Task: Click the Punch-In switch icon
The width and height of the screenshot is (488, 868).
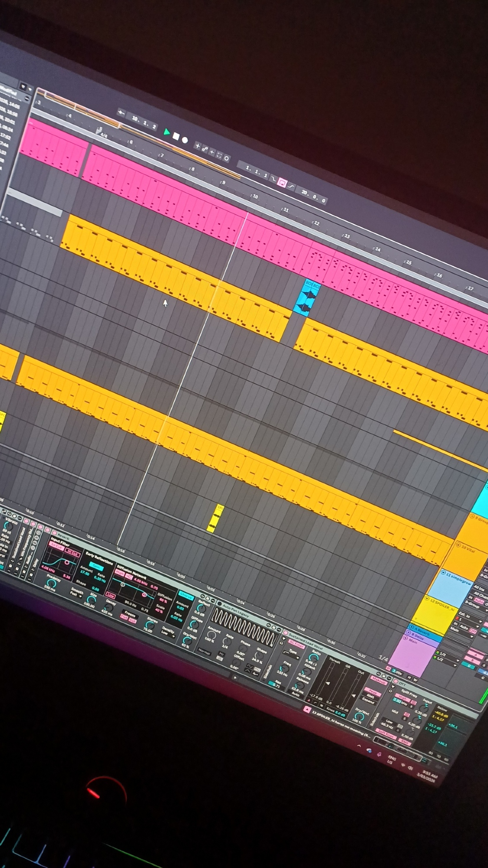Action: pos(274,179)
